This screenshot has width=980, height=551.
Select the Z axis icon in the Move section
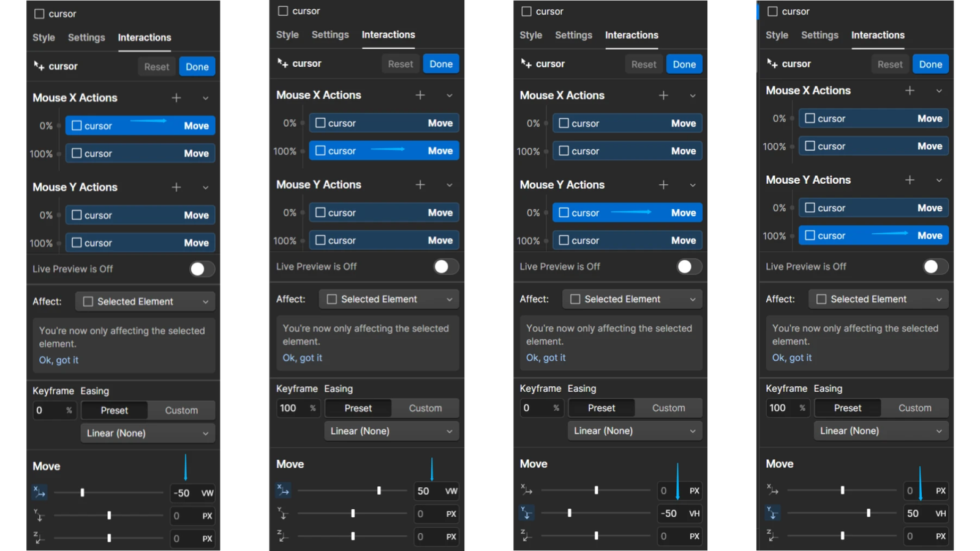tap(39, 538)
